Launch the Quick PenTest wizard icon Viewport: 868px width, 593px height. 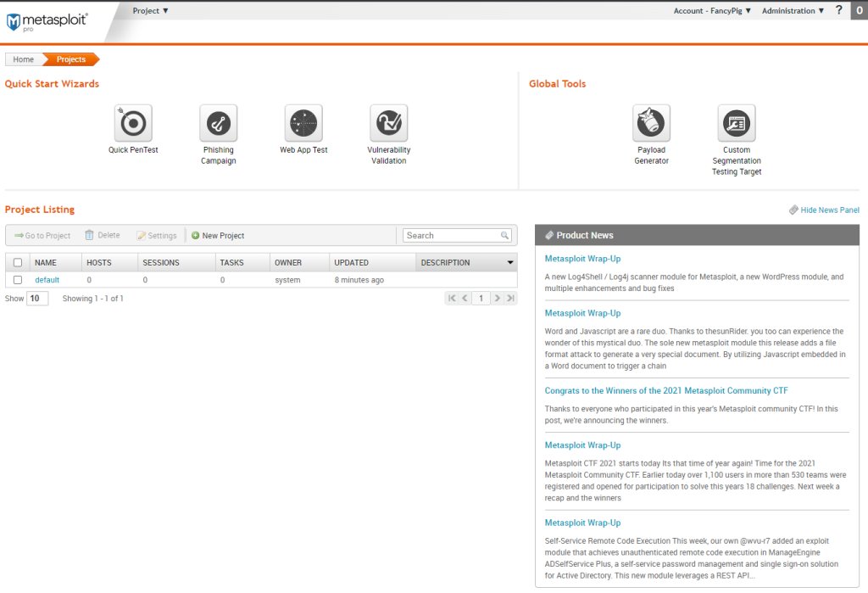(x=133, y=123)
